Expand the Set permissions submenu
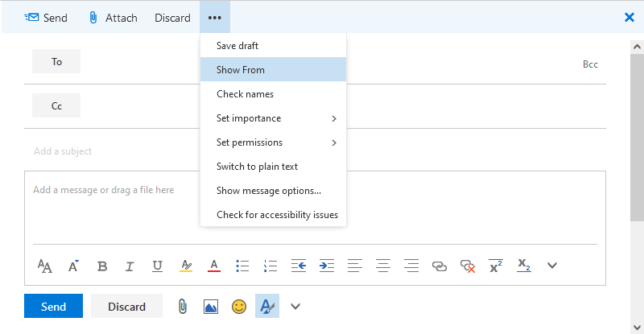Screen dimensions: 644x334 (x=273, y=142)
